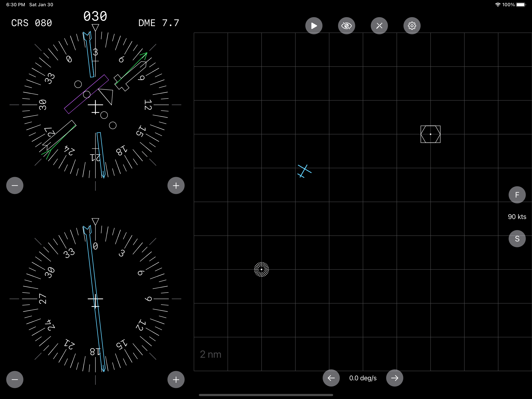This screenshot has width=532, height=399.
Task: Tap the 0.0 deg/s turn rate label
Action: (x=363, y=378)
